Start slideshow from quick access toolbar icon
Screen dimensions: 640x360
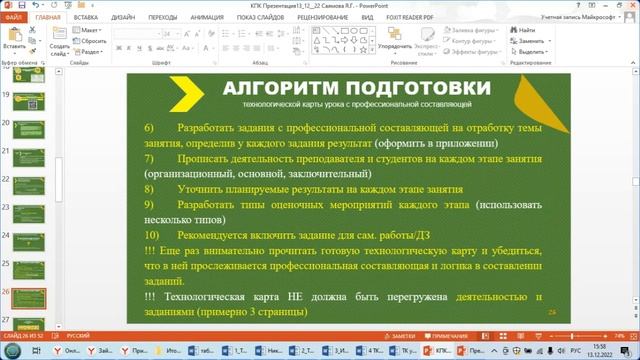[68, 5]
